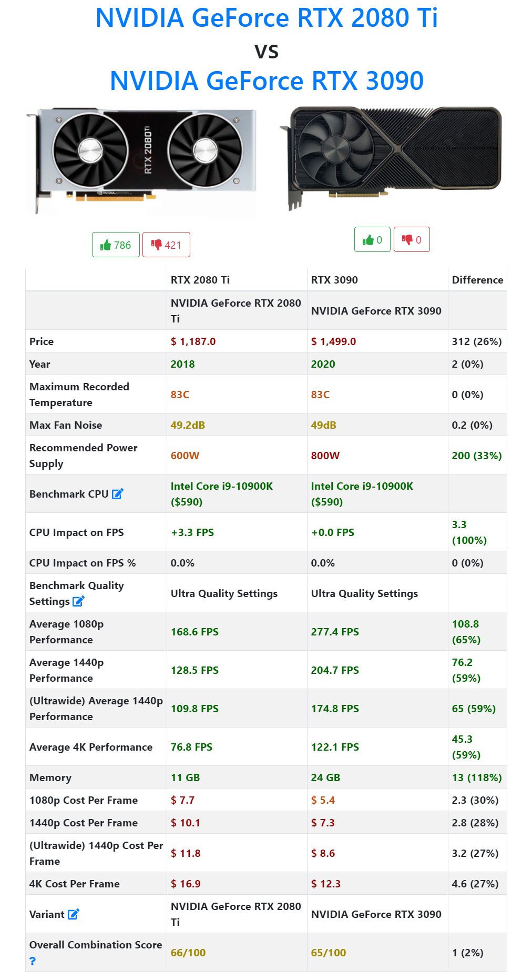Edit the Benchmark Quality Settings

click(x=78, y=601)
